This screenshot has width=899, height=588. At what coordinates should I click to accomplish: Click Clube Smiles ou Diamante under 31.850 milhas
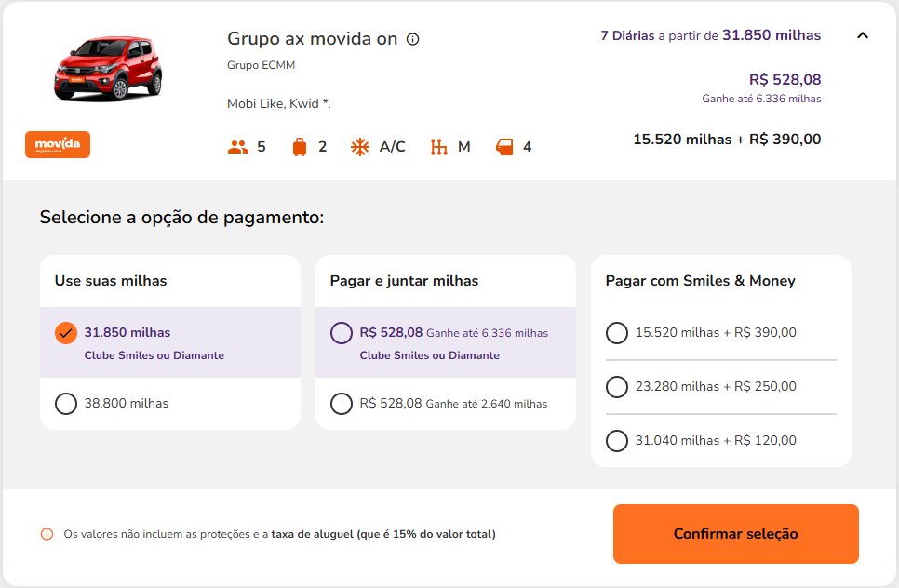pos(154,355)
